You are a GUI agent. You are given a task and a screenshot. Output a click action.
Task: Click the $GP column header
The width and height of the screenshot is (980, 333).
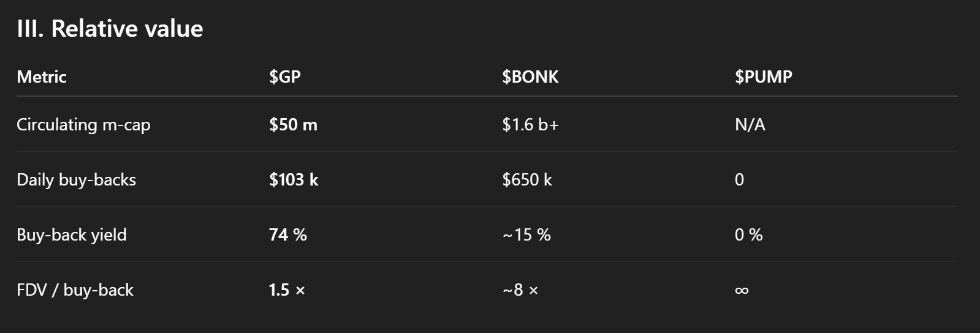click(285, 77)
